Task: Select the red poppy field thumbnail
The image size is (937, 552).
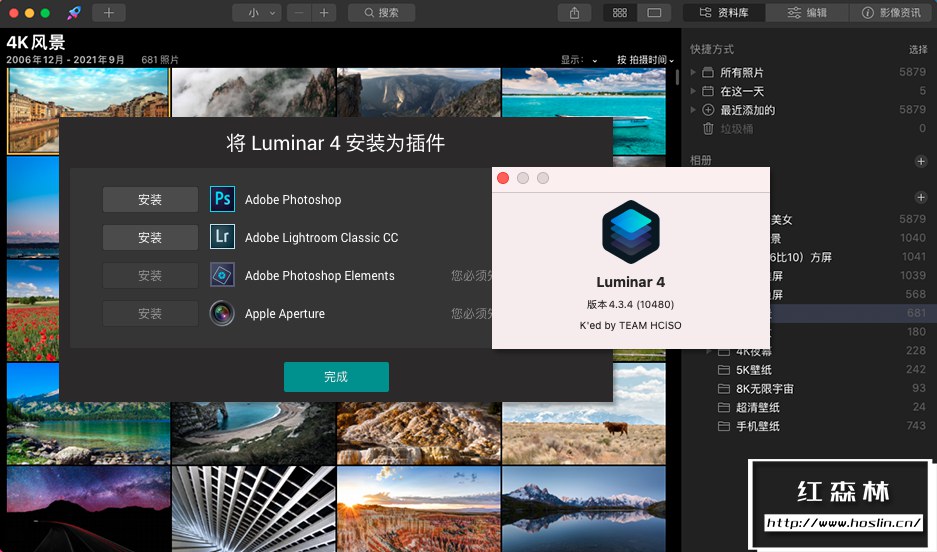Action: (33, 310)
